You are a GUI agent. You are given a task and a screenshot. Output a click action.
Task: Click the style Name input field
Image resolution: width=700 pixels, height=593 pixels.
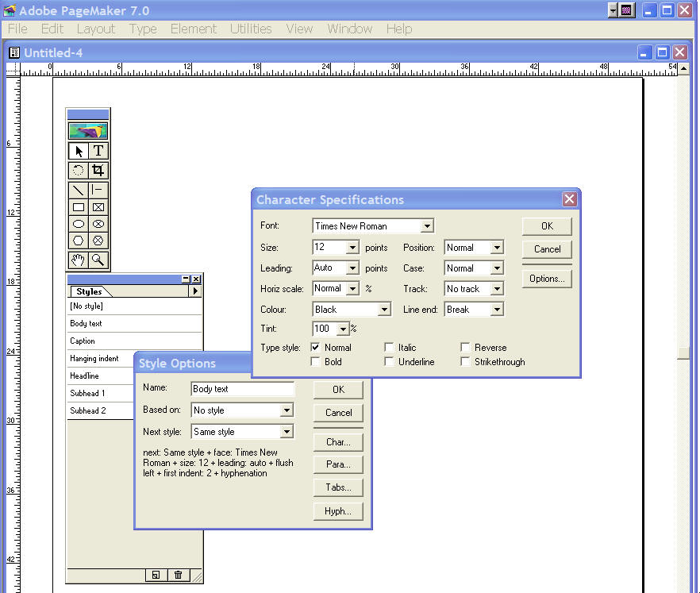243,389
